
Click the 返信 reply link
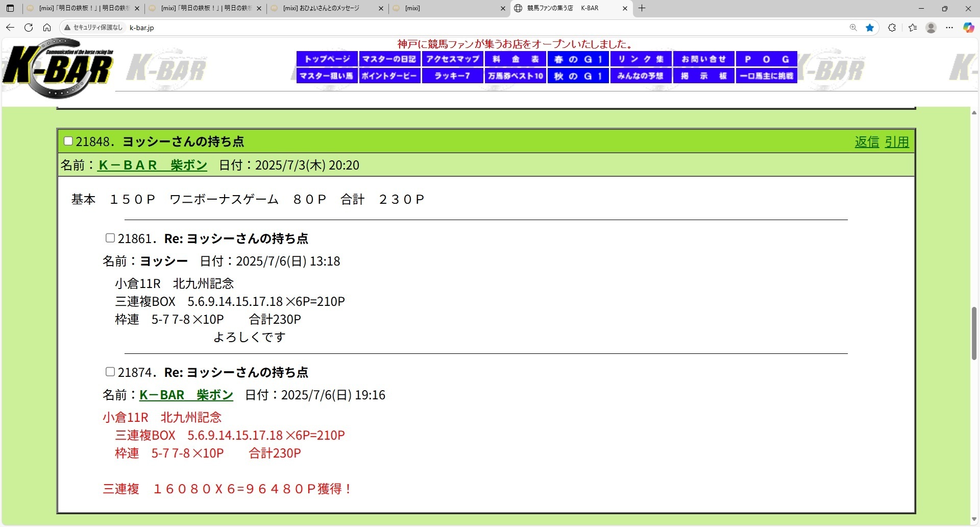pos(867,142)
